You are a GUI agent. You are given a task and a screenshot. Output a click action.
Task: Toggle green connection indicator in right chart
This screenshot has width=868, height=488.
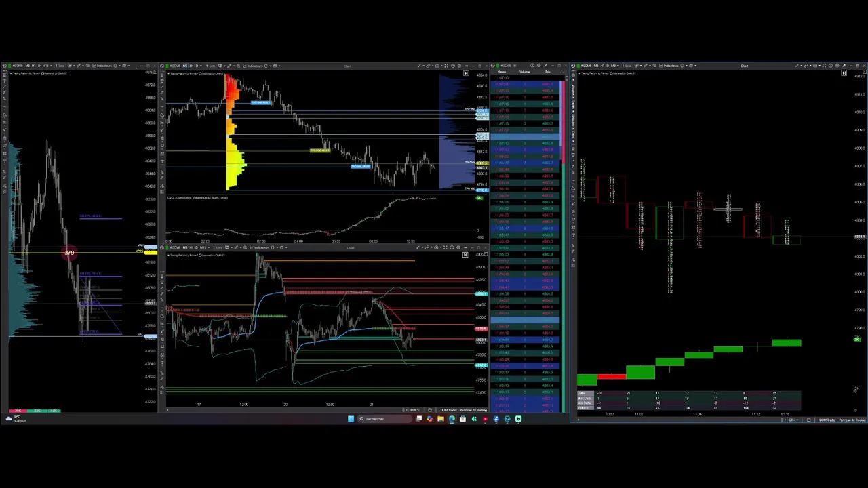(x=578, y=66)
